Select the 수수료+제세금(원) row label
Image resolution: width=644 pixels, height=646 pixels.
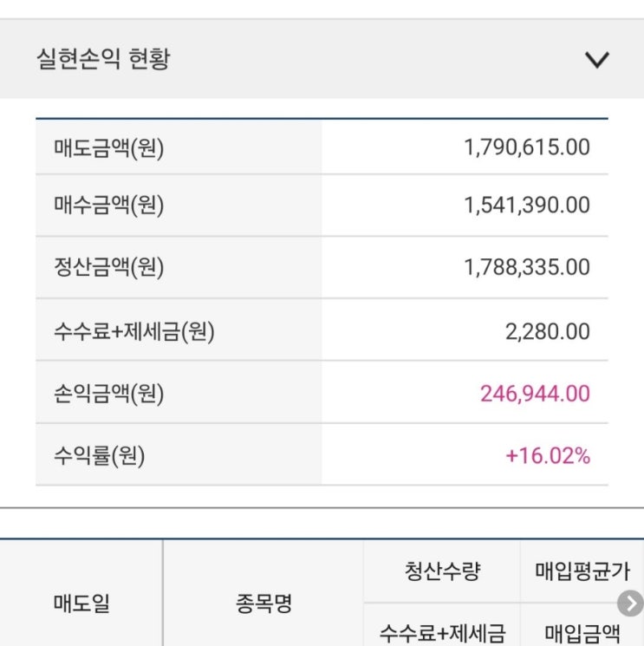[x=133, y=330]
